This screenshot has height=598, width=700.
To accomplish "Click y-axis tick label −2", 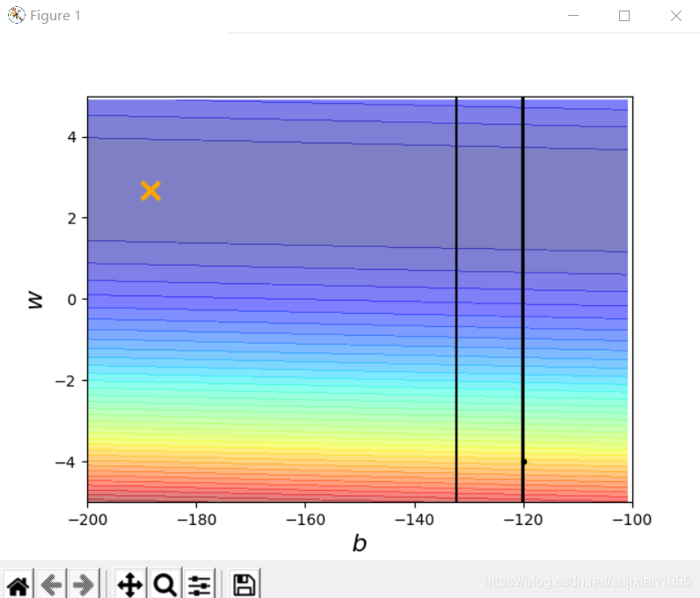I will coord(65,381).
